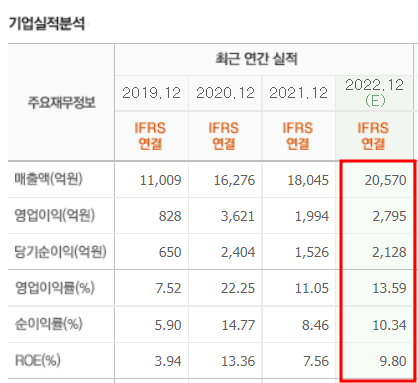The height and width of the screenshot is (383, 418).
Task: Click the net margin value 8.46
Action: [x=315, y=325]
